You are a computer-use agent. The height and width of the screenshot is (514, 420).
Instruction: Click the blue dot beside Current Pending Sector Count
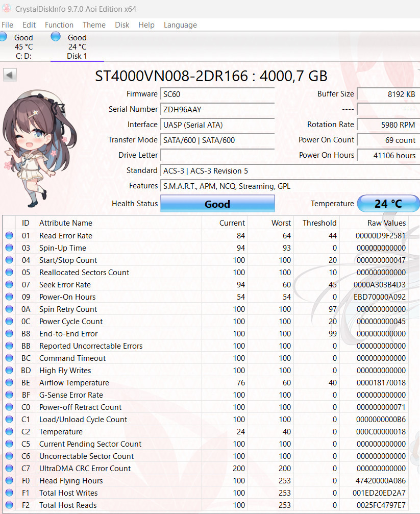[x=9, y=444]
